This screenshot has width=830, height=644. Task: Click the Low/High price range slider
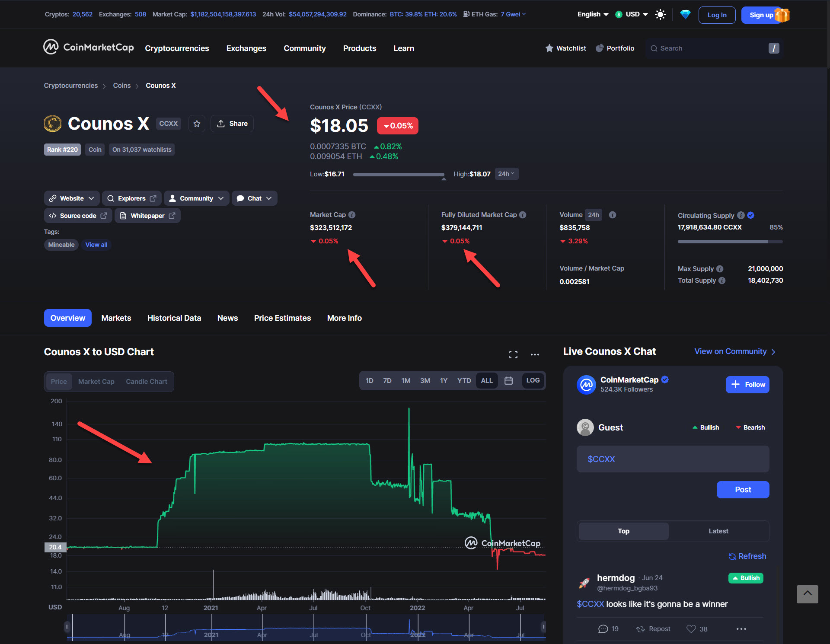point(399,175)
